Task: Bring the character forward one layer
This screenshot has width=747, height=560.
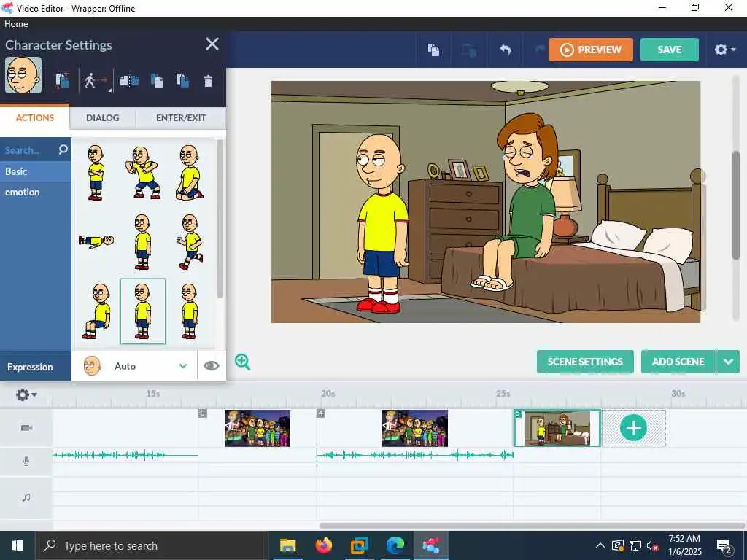Action: point(157,80)
